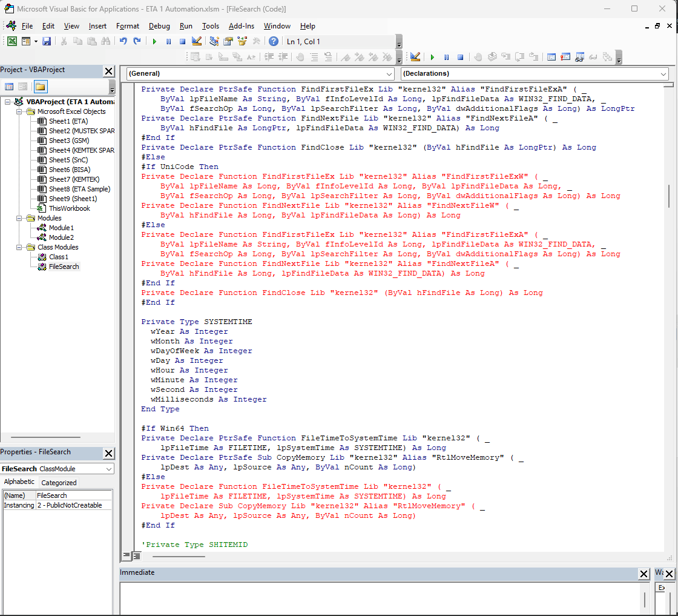Click Step Out on the Debug toolbar
The width and height of the screenshot is (678, 616).
(534, 57)
